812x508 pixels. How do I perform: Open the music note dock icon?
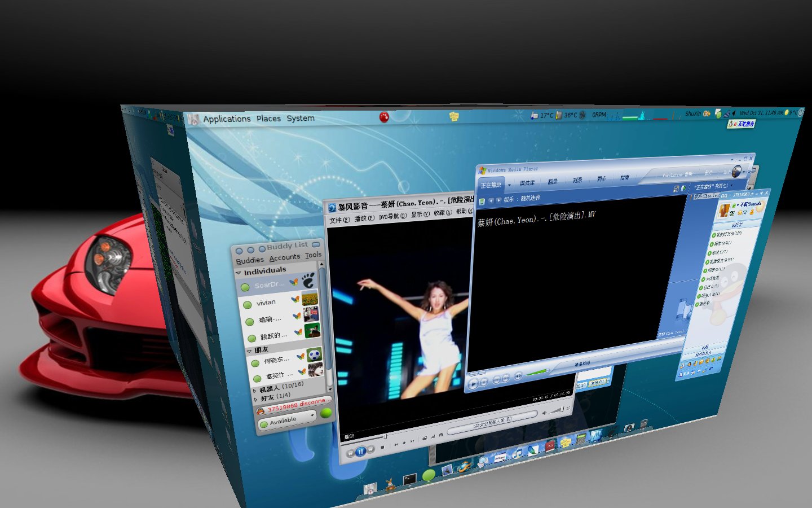click(x=517, y=453)
